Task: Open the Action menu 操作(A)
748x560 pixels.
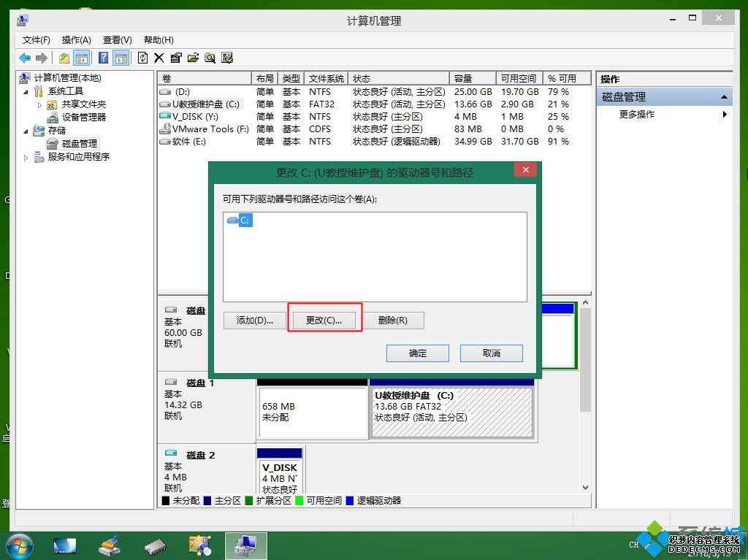Action: 76,40
